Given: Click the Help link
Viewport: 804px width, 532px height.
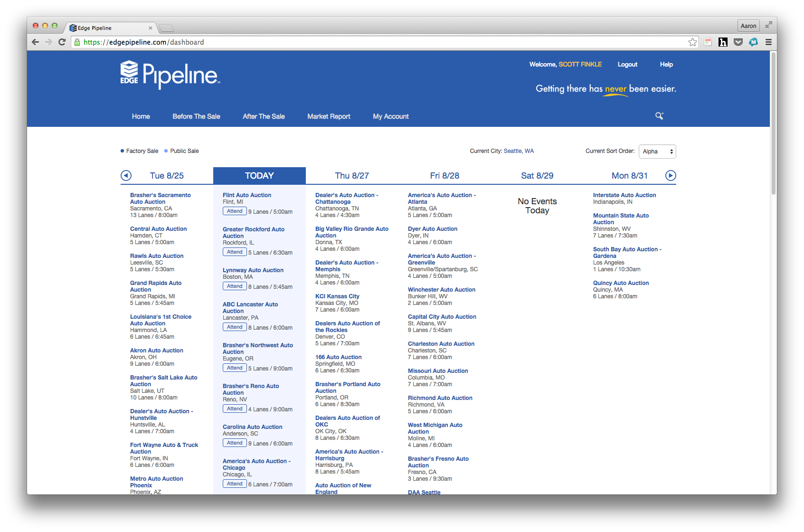Looking at the screenshot, I should click(666, 65).
